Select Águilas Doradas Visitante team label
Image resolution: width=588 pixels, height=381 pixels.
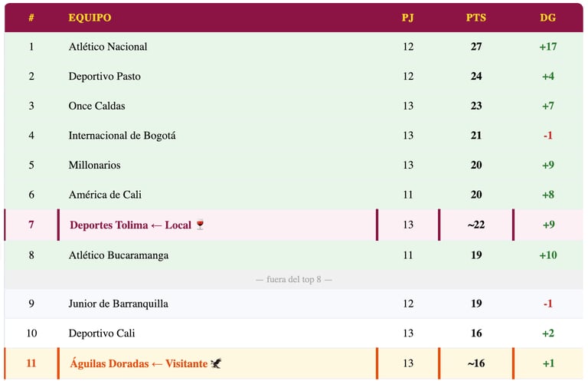[139, 363]
